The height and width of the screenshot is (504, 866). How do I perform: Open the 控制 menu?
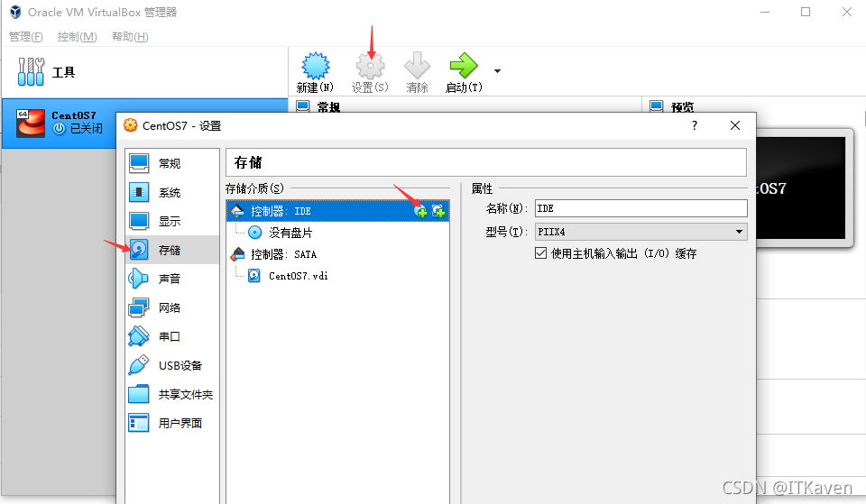pyautogui.click(x=78, y=37)
